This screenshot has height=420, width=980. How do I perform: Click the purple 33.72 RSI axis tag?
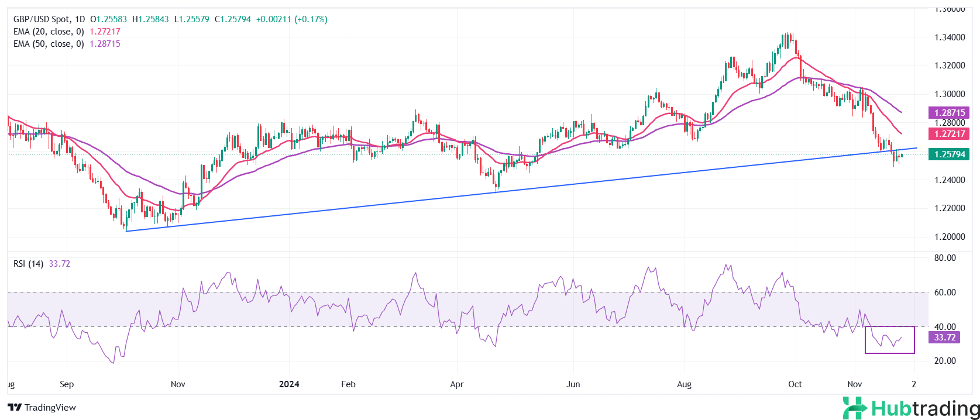(944, 338)
